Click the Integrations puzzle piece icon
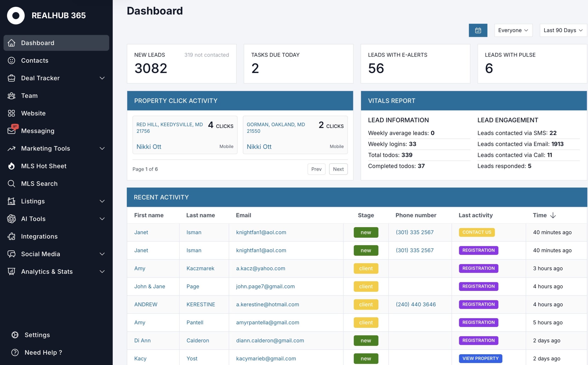This screenshot has width=588, height=365. coord(11,236)
